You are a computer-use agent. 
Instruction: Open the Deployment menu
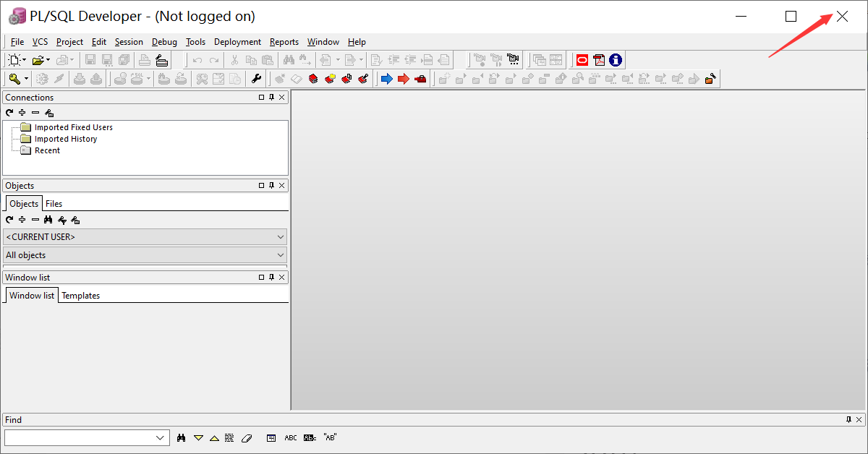pos(237,42)
